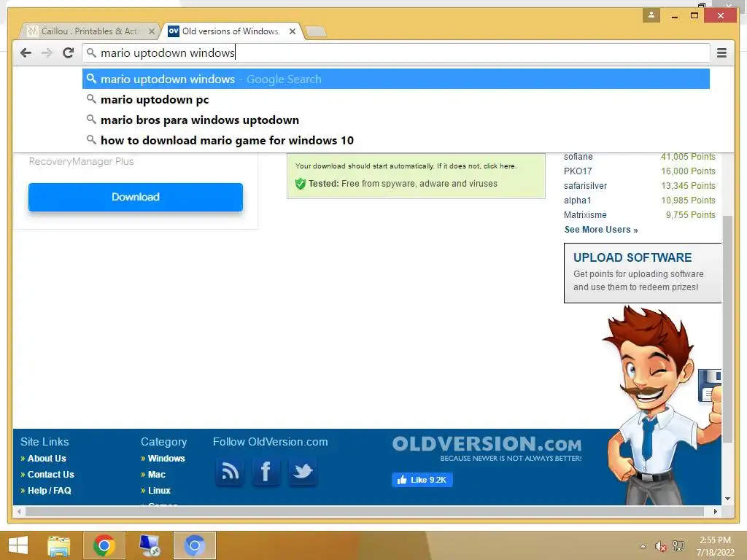Switch to the Caillou Printables tab
Image resolution: width=747 pixels, height=560 pixels.
click(90, 31)
